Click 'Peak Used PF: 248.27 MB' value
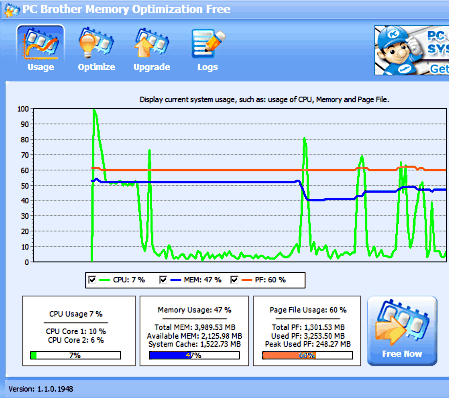 [308, 344]
